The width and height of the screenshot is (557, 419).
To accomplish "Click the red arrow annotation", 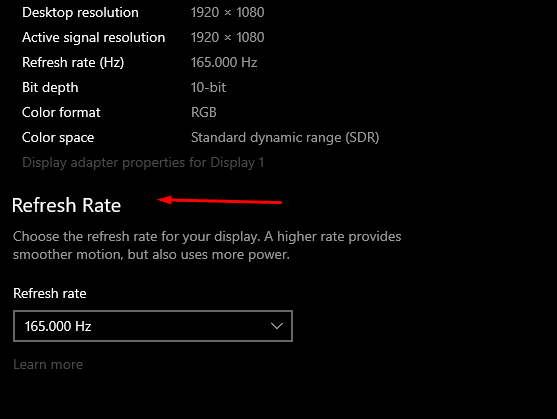I will click(x=220, y=201).
